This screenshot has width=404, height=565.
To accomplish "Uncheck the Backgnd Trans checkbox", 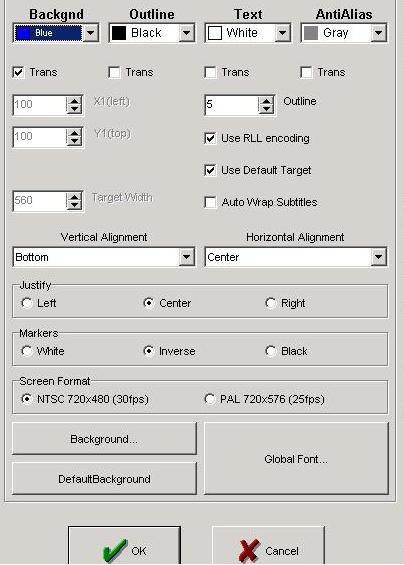I will click(x=18, y=72).
